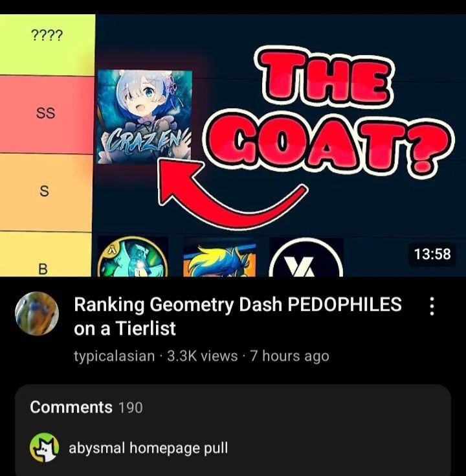Open the typicalasian channel name text
466x476 pixels.
coord(115,356)
